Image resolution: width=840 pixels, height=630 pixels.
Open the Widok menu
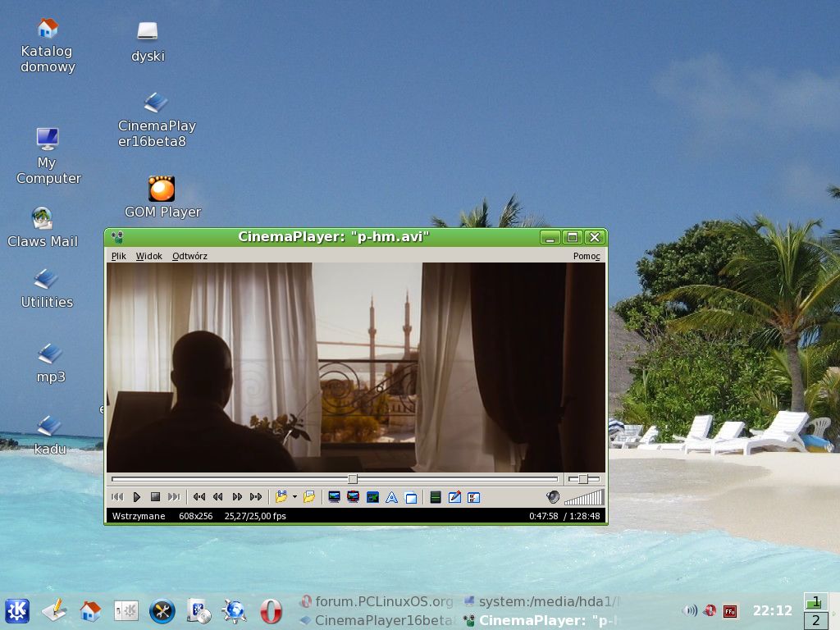148,256
